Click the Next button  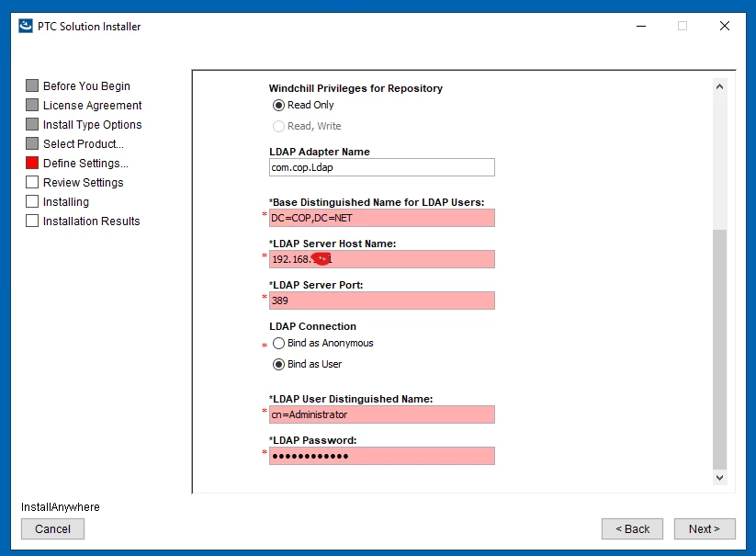[x=705, y=529]
